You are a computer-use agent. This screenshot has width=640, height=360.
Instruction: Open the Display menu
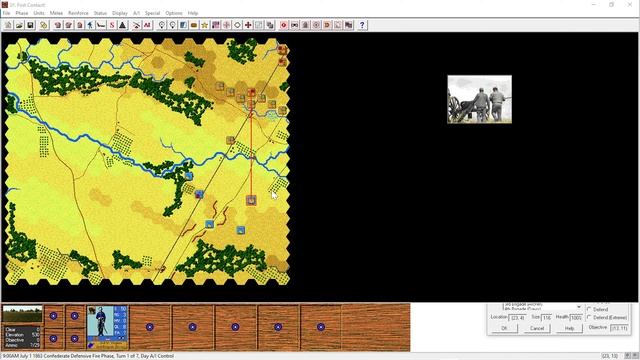click(x=120, y=13)
